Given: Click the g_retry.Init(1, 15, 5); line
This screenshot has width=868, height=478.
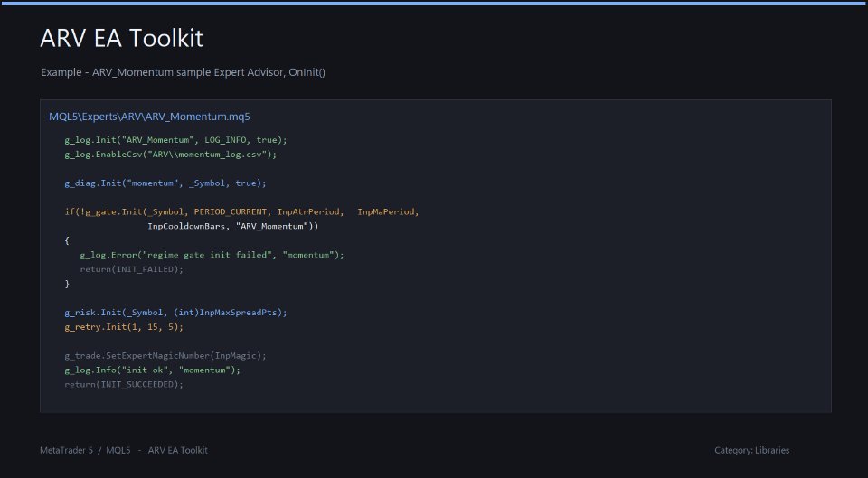Looking at the screenshot, I should pos(124,327).
